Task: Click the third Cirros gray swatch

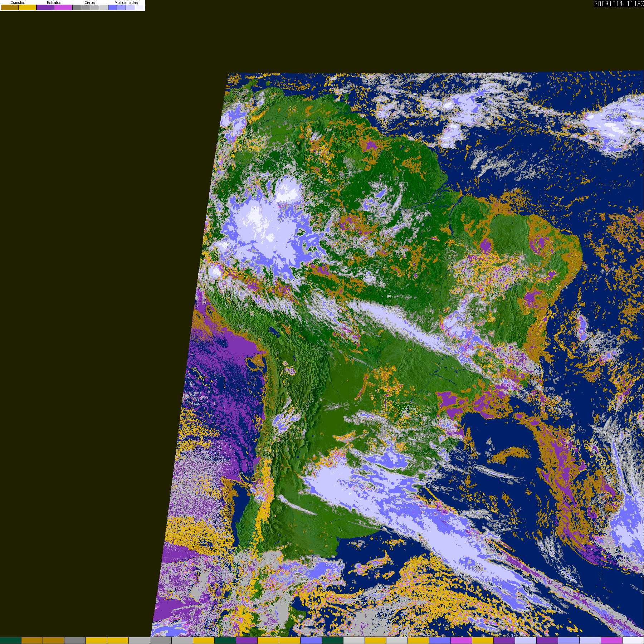Action: [x=94, y=7]
